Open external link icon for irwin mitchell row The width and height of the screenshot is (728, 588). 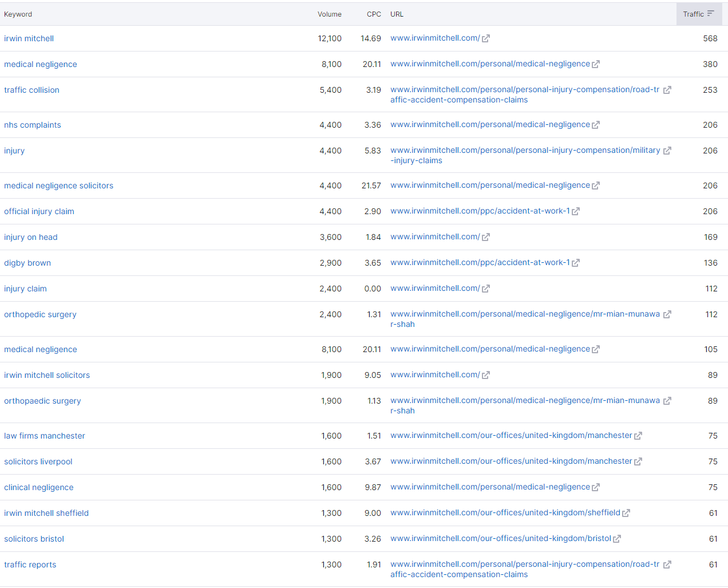click(485, 38)
